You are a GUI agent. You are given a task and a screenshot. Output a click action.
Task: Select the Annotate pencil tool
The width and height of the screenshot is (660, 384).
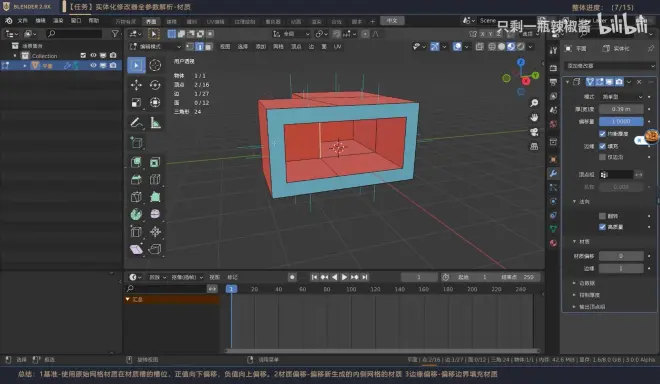pos(136,123)
